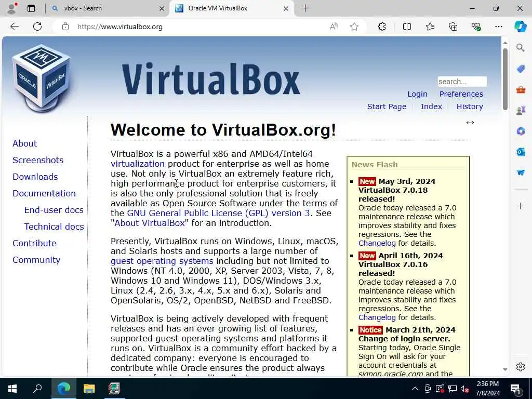Launch Copilot from the toolbar corner
The width and height of the screenshot is (532, 399).
click(520, 26)
